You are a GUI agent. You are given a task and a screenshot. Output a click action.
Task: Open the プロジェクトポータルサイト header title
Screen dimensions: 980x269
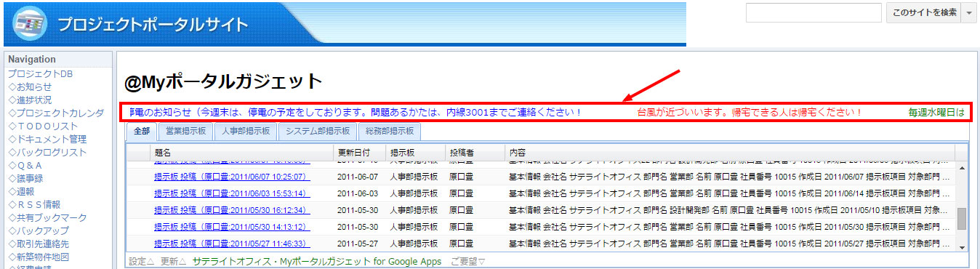pyautogui.click(x=153, y=24)
